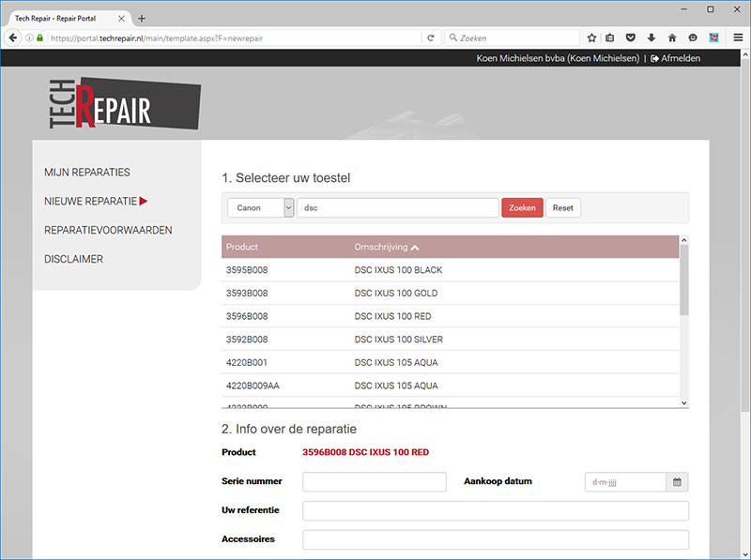
Task: Select product code 4220B009AA
Action: pos(253,386)
